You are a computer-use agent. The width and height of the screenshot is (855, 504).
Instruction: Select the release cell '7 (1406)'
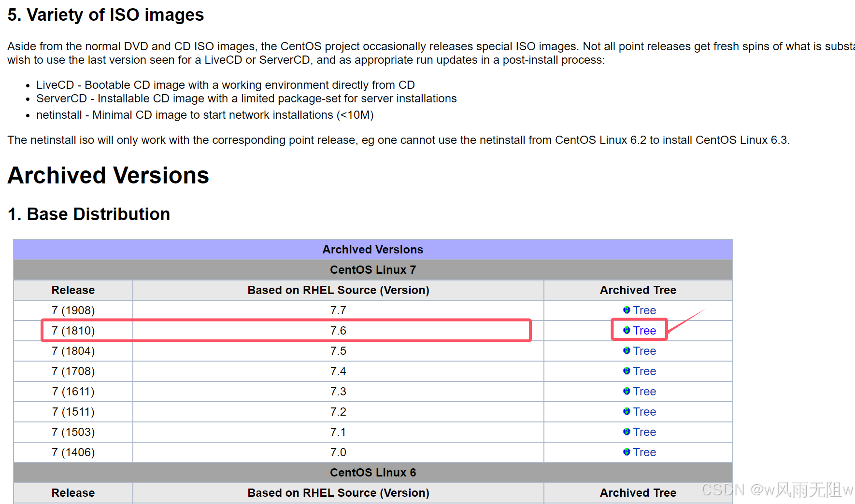tap(73, 452)
